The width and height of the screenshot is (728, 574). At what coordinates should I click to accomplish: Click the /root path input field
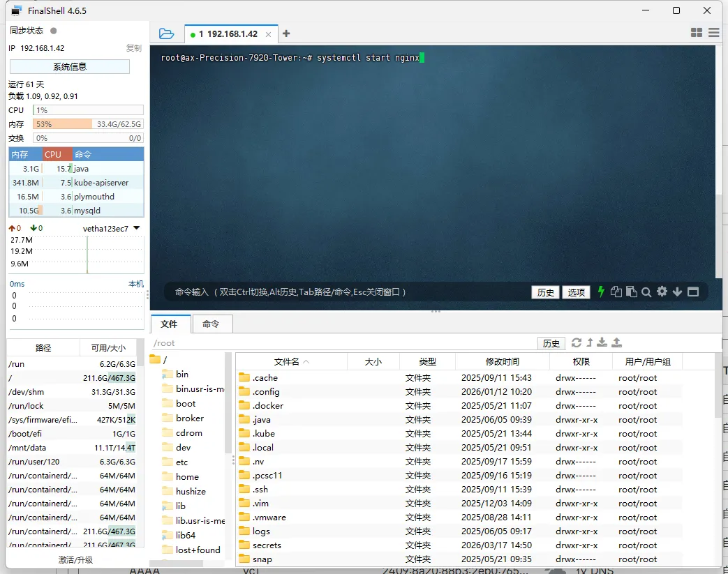click(x=343, y=343)
